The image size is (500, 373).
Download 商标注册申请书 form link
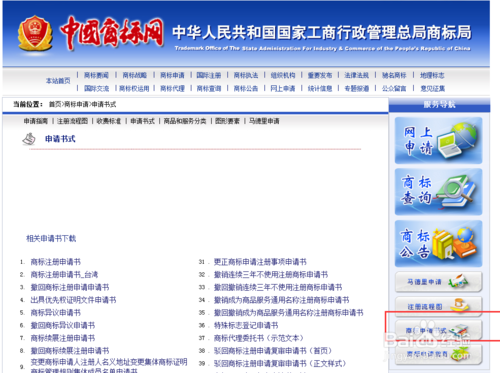[56, 262]
